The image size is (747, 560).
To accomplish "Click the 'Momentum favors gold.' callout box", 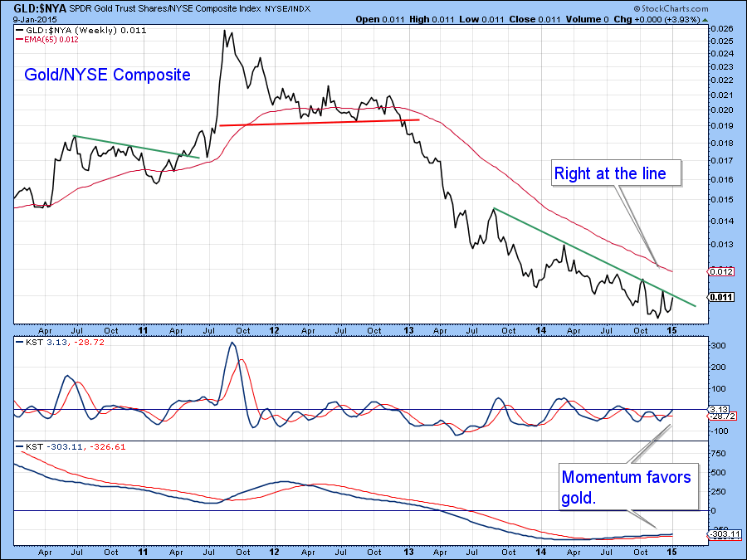I will coord(628,487).
